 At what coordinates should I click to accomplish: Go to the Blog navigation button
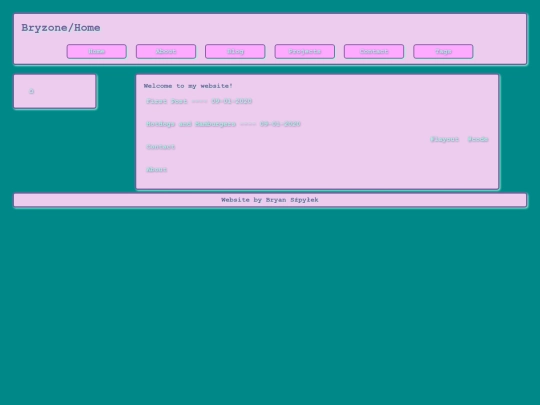coord(235,51)
